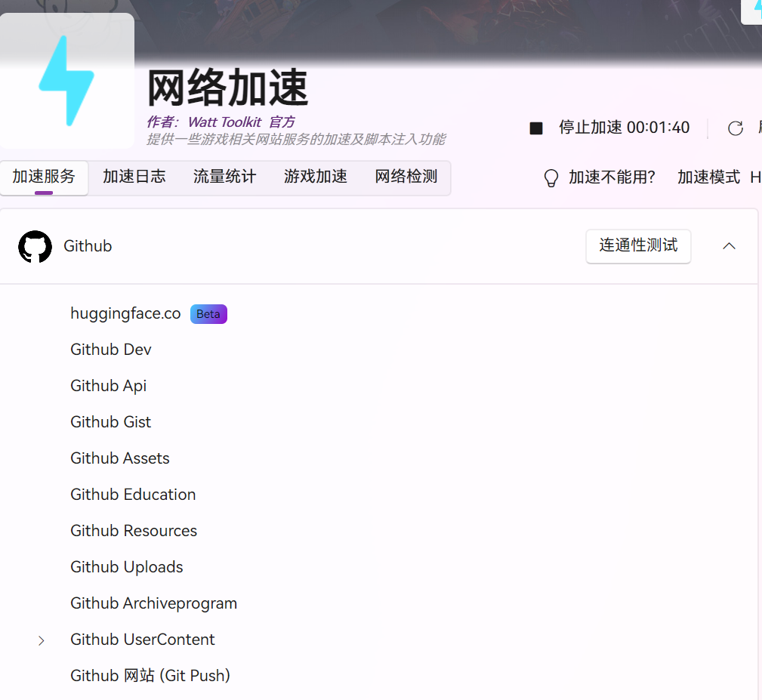Select the Github Gist entry
This screenshot has height=700, width=762.
tap(111, 422)
